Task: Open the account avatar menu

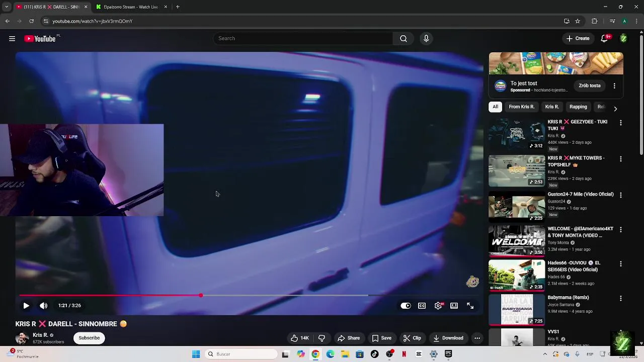Action: [x=623, y=39]
